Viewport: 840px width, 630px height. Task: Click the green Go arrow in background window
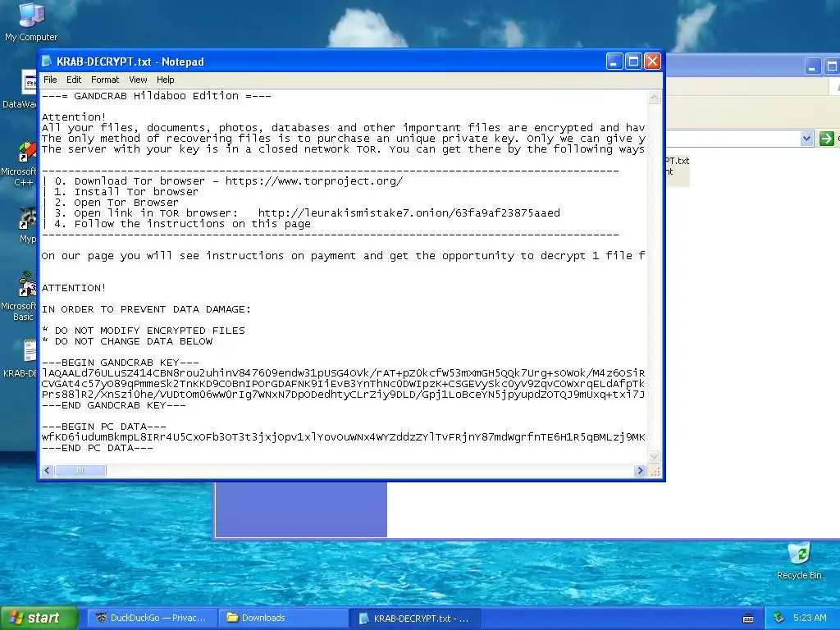827,139
